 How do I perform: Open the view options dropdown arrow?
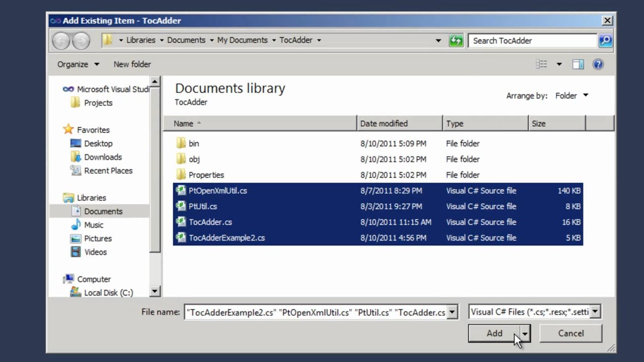click(559, 64)
